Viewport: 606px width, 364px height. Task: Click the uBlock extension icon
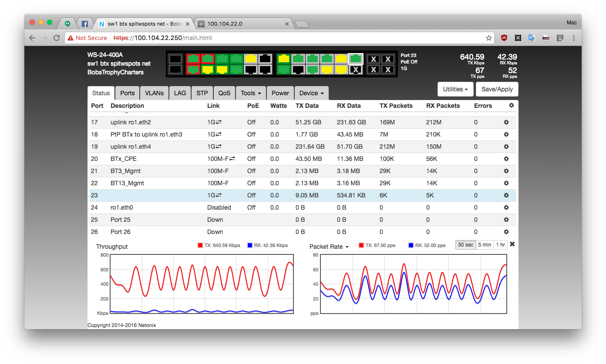(x=504, y=38)
